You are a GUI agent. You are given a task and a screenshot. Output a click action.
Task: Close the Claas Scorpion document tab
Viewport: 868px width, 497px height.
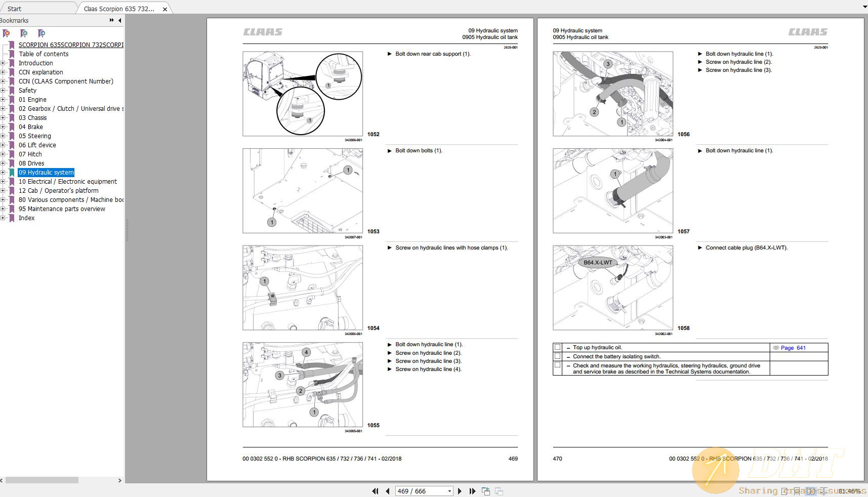[165, 9]
